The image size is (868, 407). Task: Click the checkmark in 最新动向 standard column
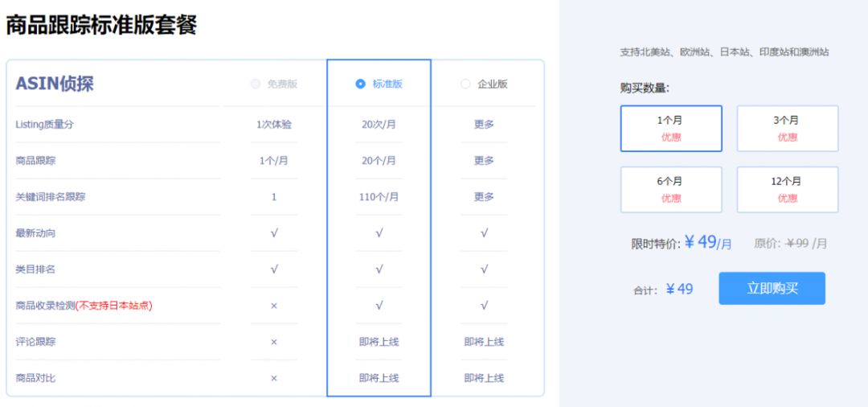pos(379,233)
